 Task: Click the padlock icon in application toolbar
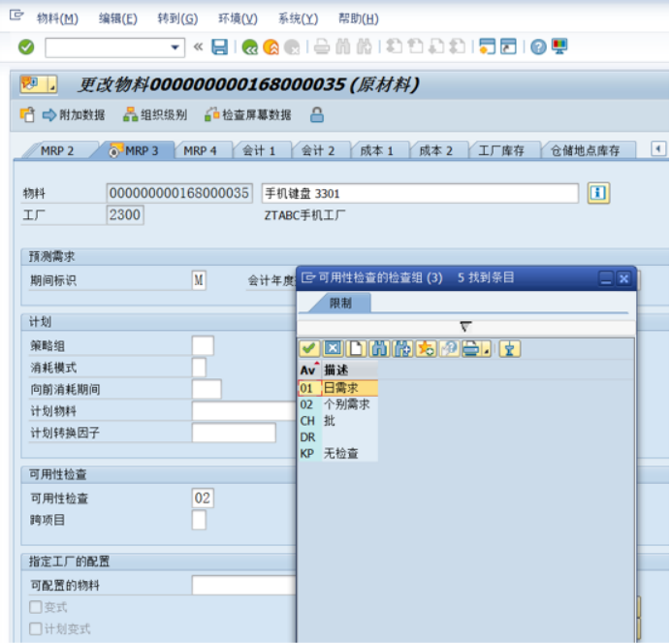(x=317, y=115)
